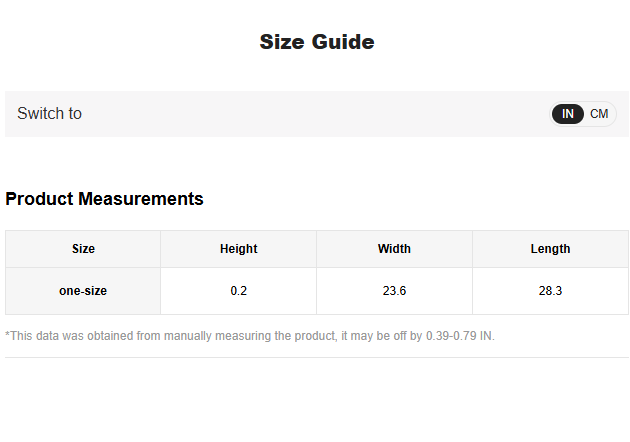This screenshot has height=442, width=630.
Task: Click the divider line below the note
Action: click(317, 357)
